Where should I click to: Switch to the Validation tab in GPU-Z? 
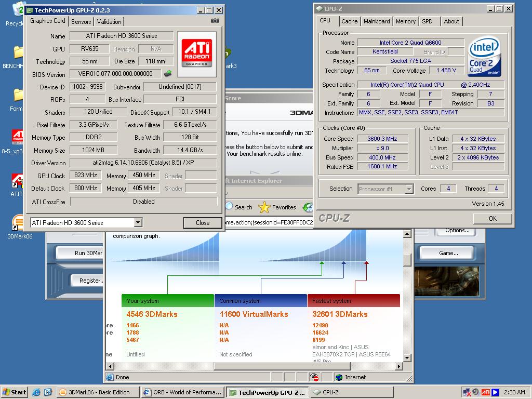click(x=109, y=22)
